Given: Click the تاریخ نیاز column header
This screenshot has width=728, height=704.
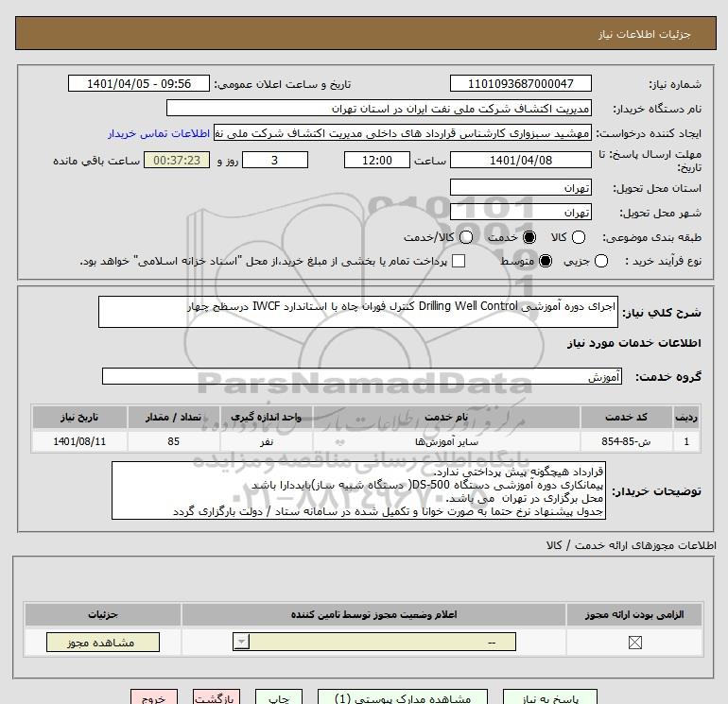Looking at the screenshot, I should [x=79, y=417].
